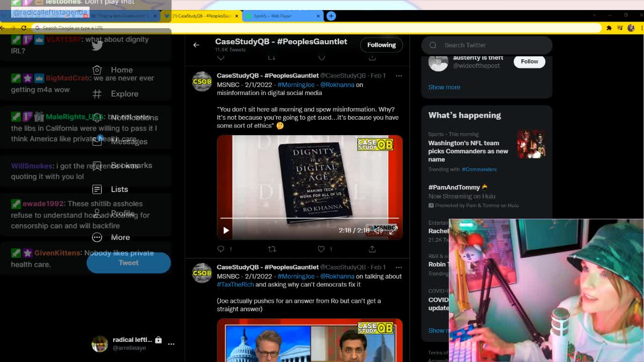
Task: Open a new browser tab
Action: point(331,16)
